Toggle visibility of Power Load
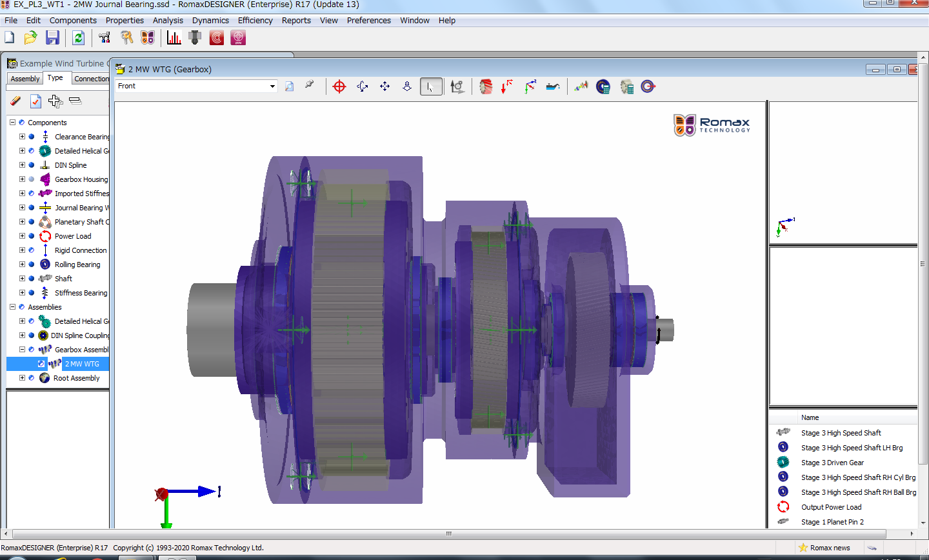Viewport: 929px width, 560px height. click(31, 236)
